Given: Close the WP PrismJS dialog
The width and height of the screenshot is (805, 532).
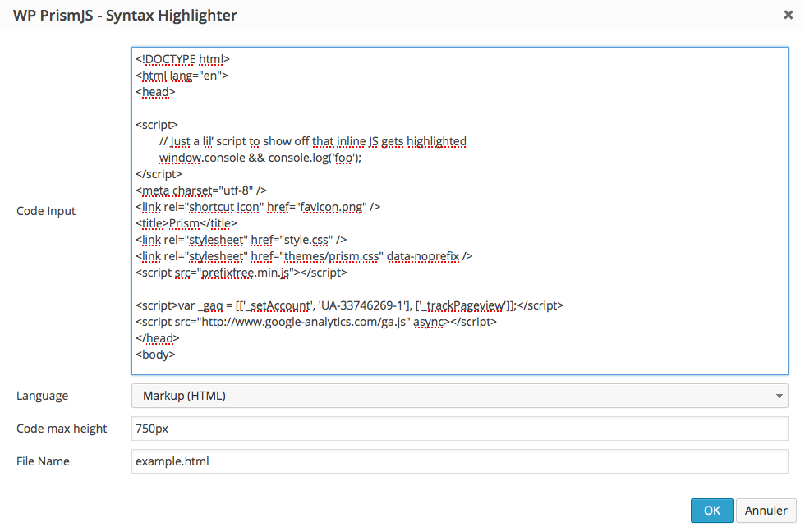Looking at the screenshot, I should coord(788,15).
